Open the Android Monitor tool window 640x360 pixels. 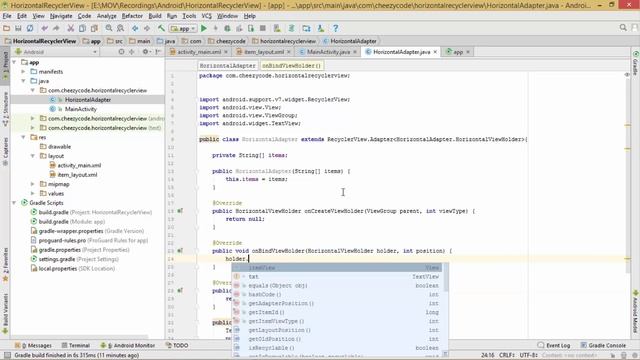(x=127, y=345)
